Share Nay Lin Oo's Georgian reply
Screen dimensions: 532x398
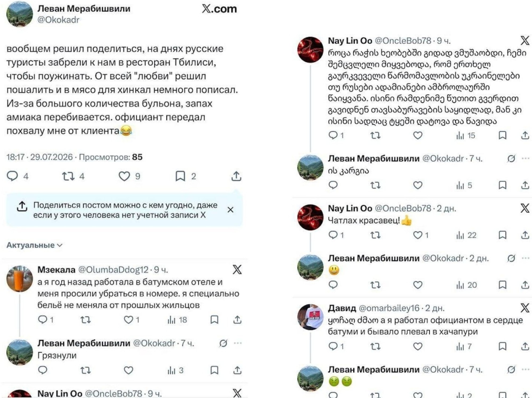point(525,135)
